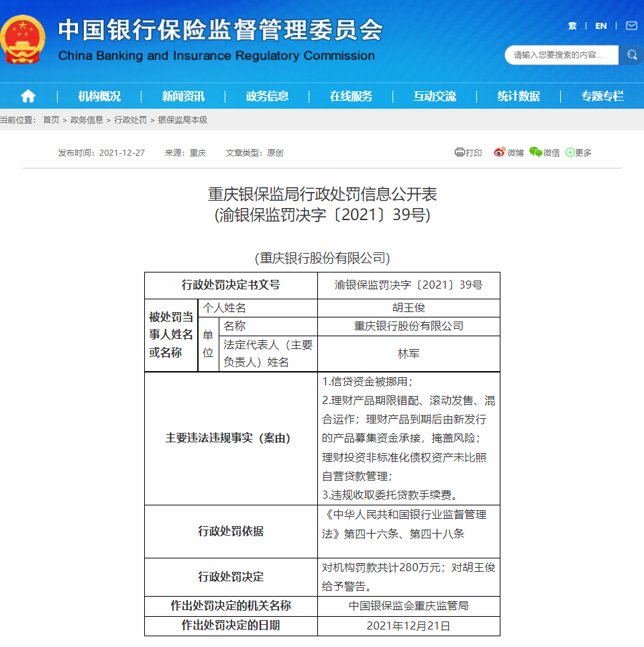Click the home icon in navigation bar
This screenshot has width=644, height=647.
pos(28,96)
